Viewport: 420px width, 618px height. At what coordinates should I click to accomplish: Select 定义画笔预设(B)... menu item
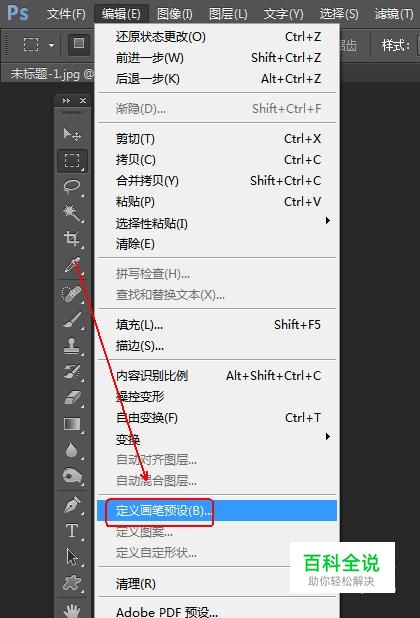[217, 511]
